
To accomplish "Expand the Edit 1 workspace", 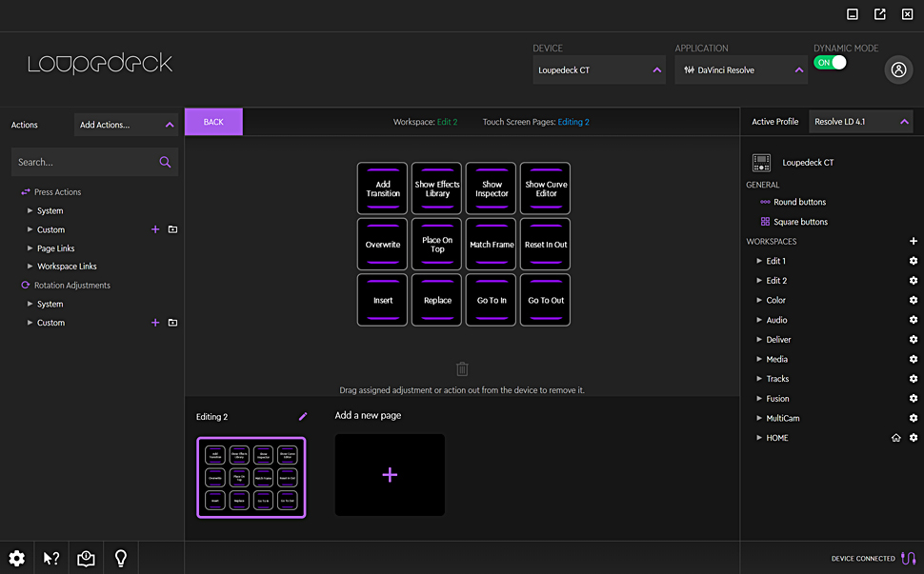I will coord(759,261).
